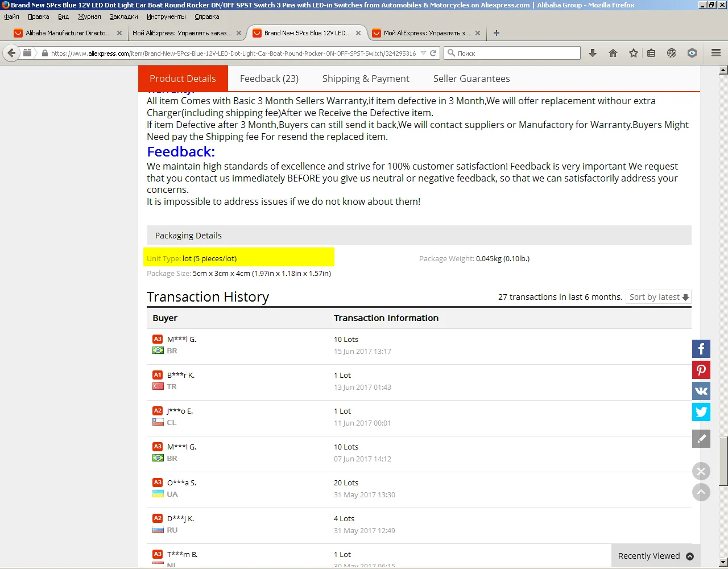The width and height of the screenshot is (728, 569).
Task: Click the timestamp '13 Jun 2017 01:43'
Action: coord(362,387)
